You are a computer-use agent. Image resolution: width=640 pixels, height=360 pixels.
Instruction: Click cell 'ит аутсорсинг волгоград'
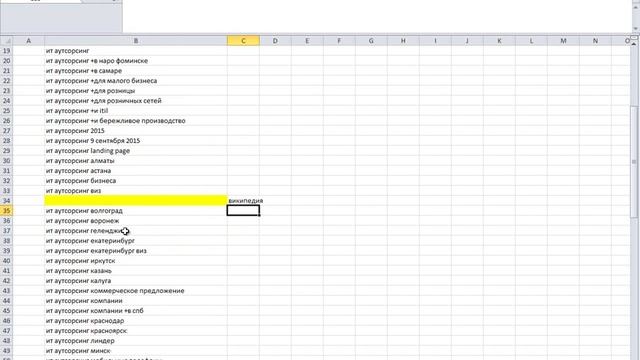tap(136, 211)
